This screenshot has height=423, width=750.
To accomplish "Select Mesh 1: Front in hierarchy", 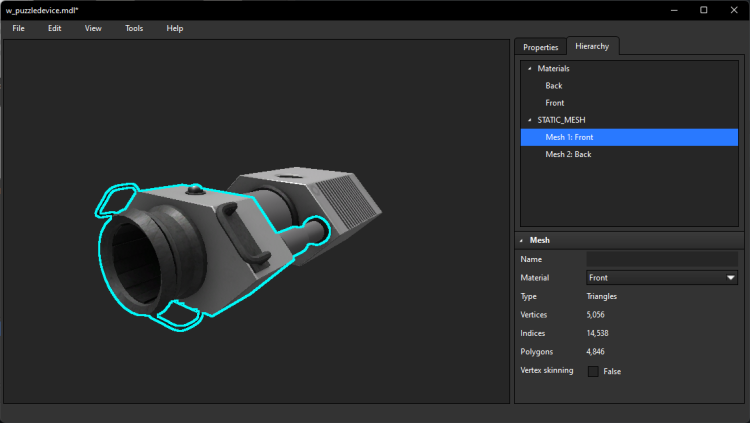I will tap(571, 137).
